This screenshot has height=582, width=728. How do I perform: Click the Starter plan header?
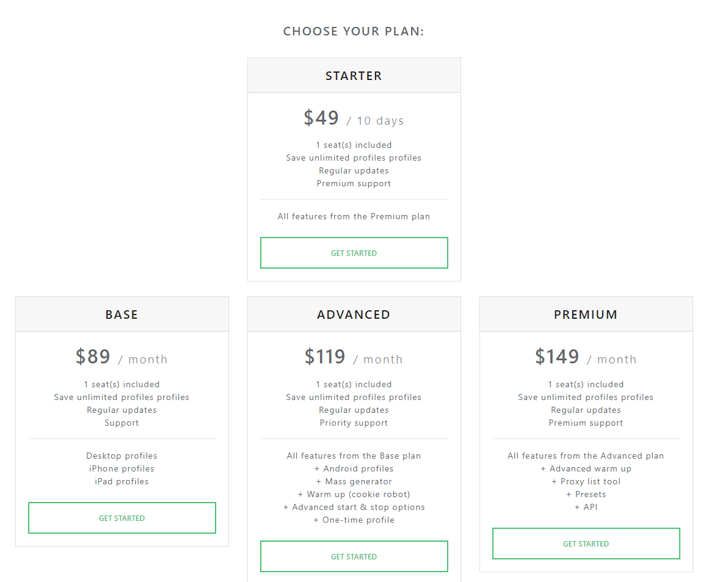point(354,76)
